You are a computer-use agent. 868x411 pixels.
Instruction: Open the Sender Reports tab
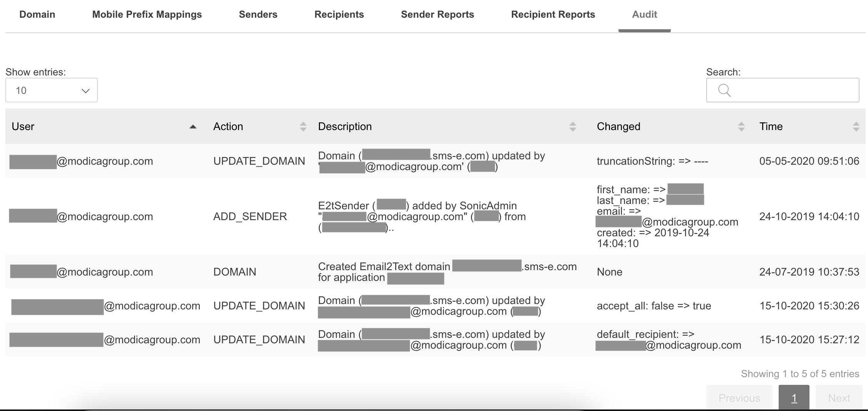pyautogui.click(x=437, y=15)
